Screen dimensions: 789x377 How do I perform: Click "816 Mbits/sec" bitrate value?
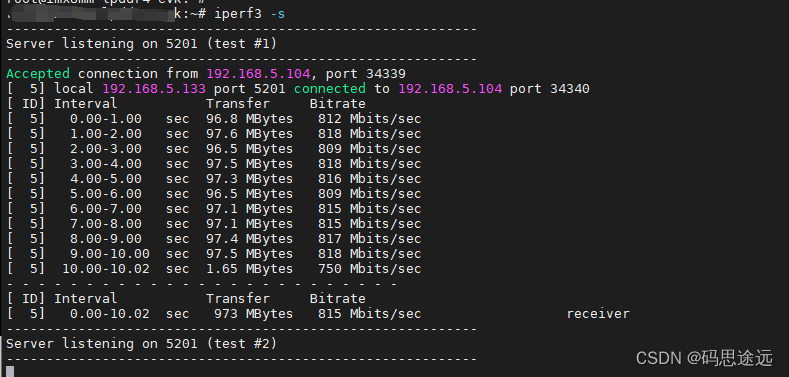pyautogui.click(x=369, y=179)
